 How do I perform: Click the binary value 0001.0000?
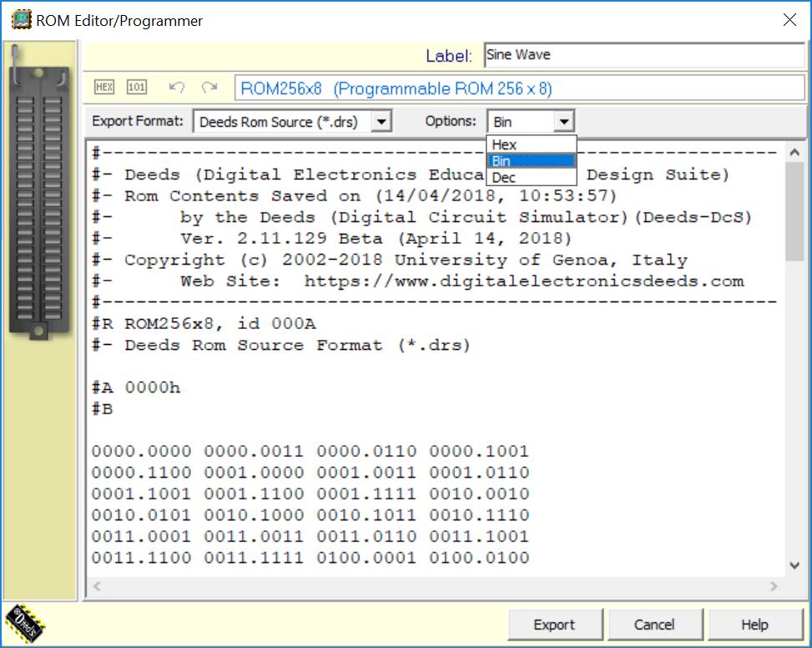pyautogui.click(x=254, y=473)
